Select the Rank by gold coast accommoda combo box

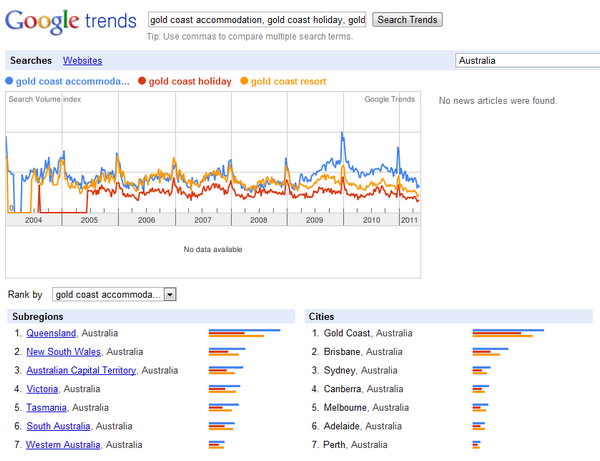coord(114,295)
